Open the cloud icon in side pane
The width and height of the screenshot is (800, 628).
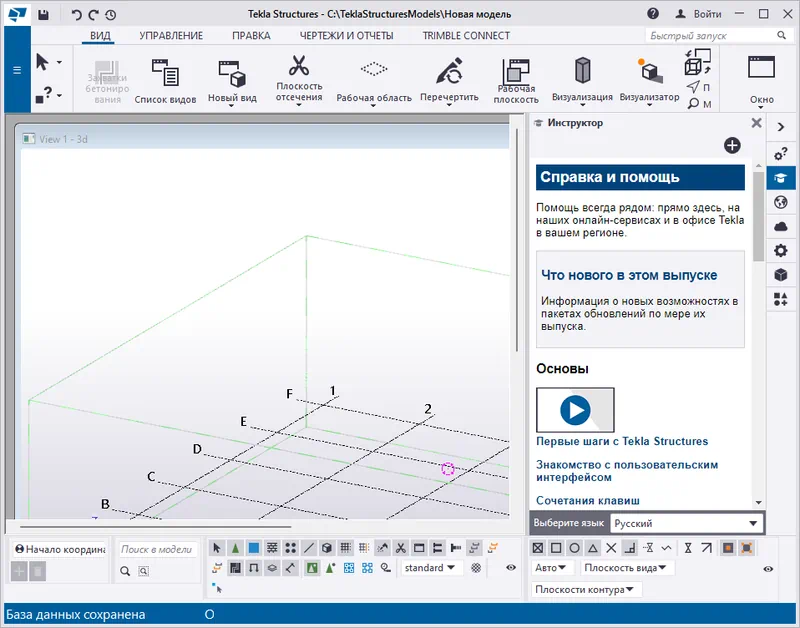coord(781,227)
